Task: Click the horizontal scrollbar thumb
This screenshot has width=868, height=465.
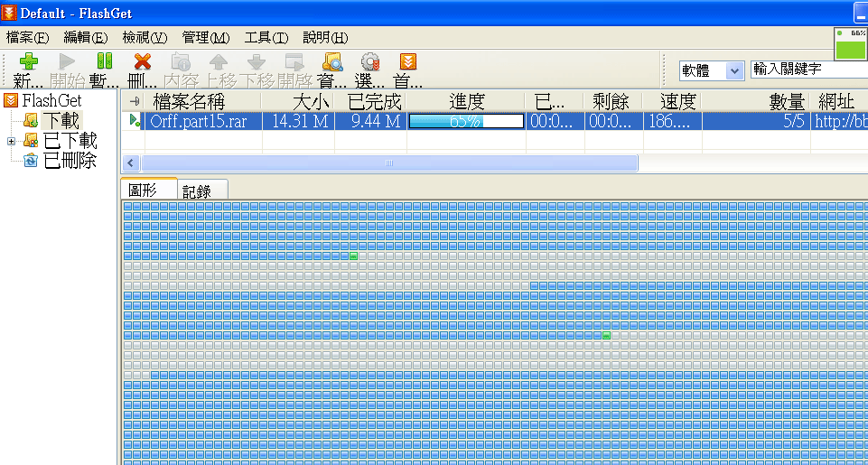Action: click(389, 163)
